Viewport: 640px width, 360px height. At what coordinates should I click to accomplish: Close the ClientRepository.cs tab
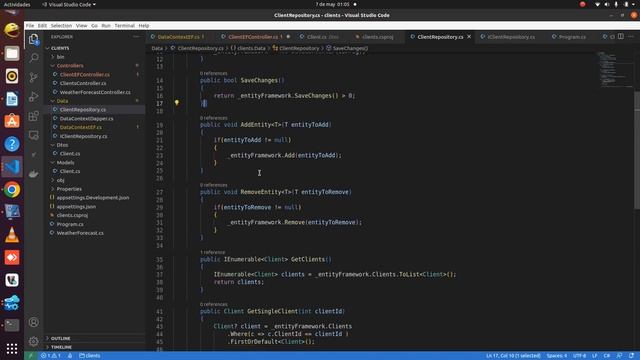[469, 37]
